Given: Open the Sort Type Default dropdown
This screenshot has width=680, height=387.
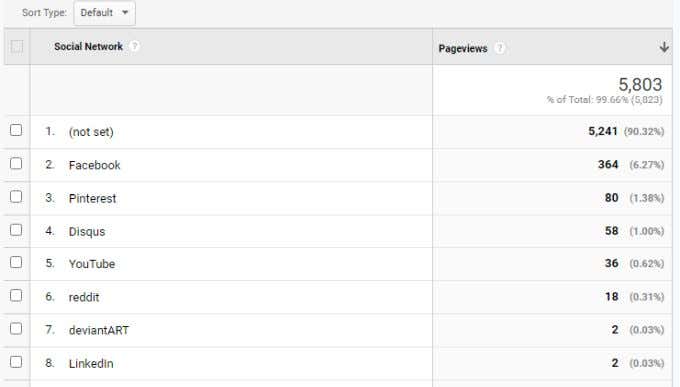Looking at the screenshot, I should tap(105, 13).
